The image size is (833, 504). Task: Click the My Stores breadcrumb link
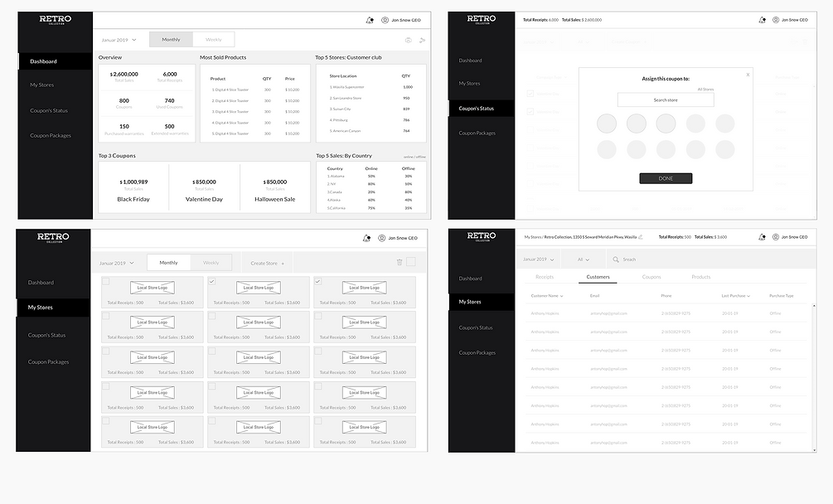(x=533, y=237)
